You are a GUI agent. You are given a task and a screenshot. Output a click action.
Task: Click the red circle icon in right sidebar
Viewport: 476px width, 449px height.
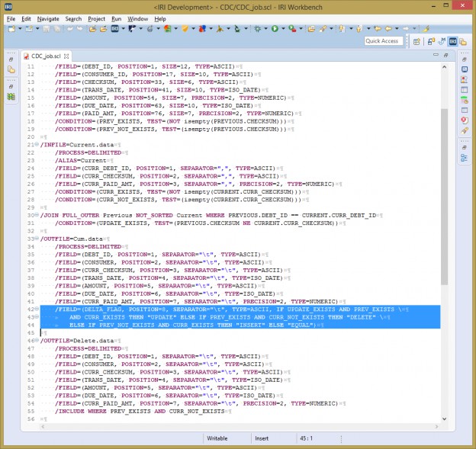464,120
